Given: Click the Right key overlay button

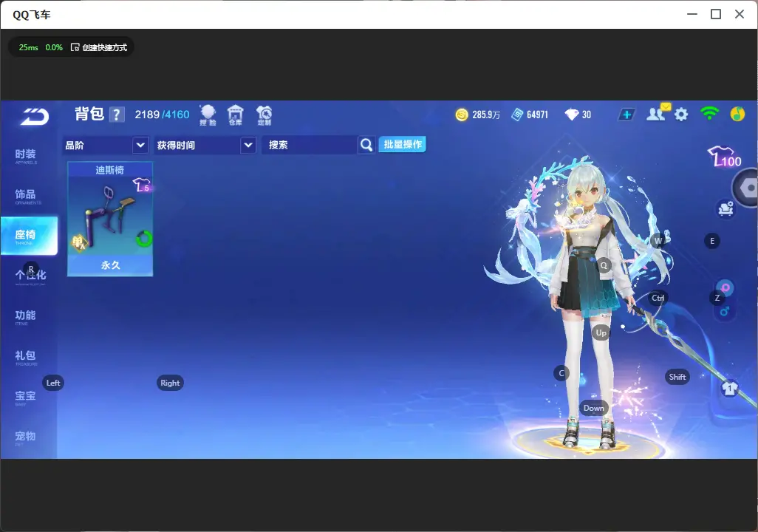Looking at the screenshot, I should (170, 383).
